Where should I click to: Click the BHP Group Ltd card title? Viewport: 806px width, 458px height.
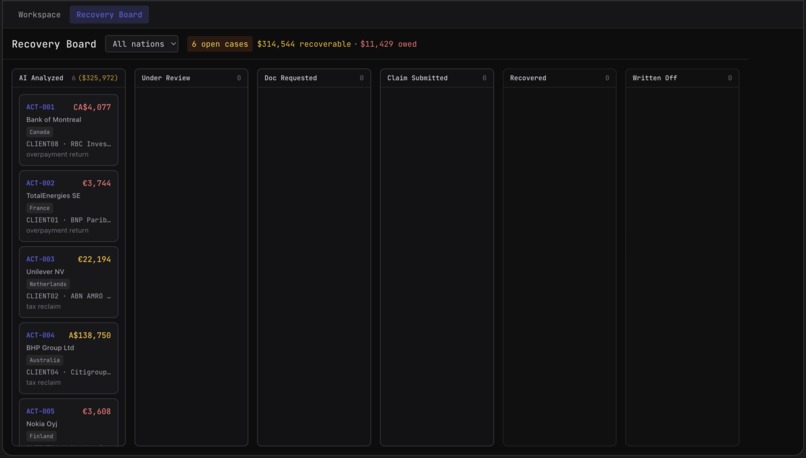50,347
